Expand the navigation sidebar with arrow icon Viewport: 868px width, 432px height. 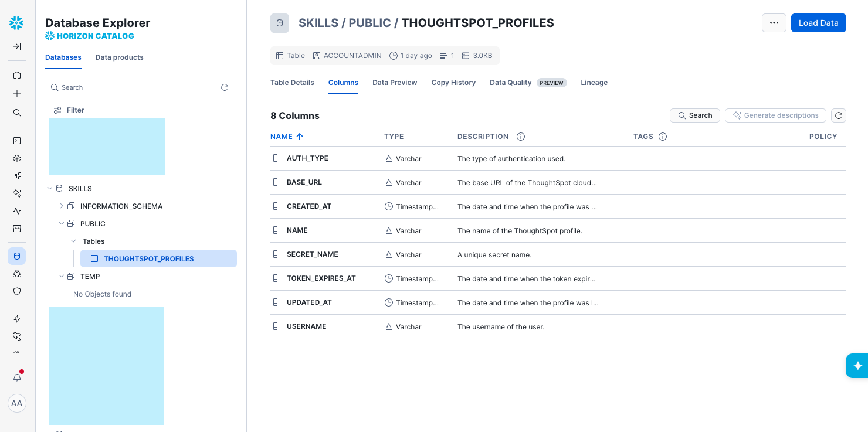[x=17, y=46]
